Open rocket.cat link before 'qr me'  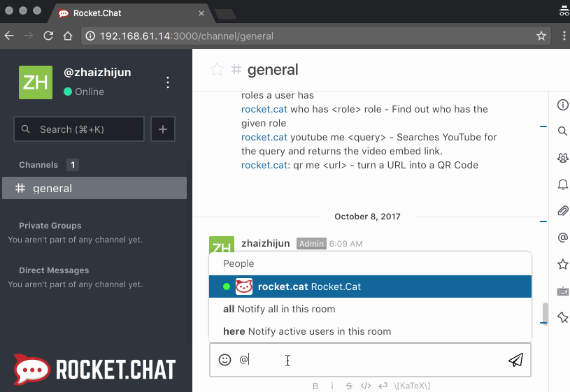tap(264, 166)
